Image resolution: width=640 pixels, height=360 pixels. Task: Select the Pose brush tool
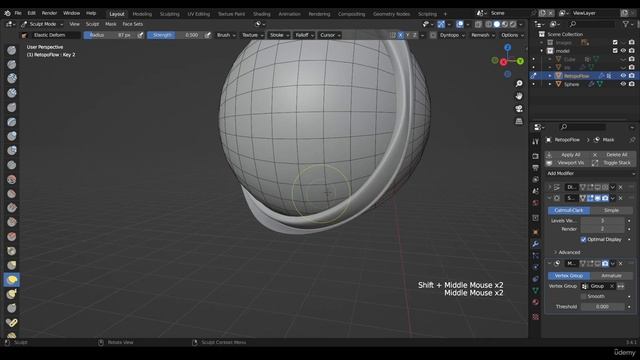[x=11, y=322]
